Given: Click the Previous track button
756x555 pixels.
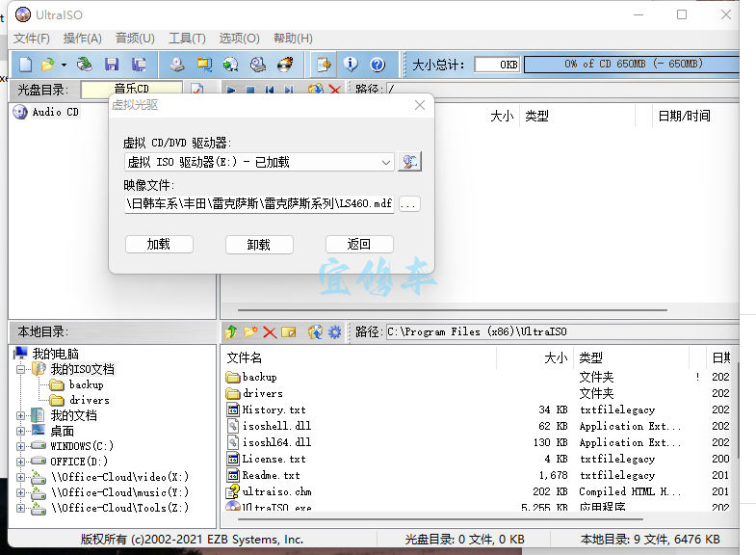Looking at the screenshot, I should click(269, 90).
